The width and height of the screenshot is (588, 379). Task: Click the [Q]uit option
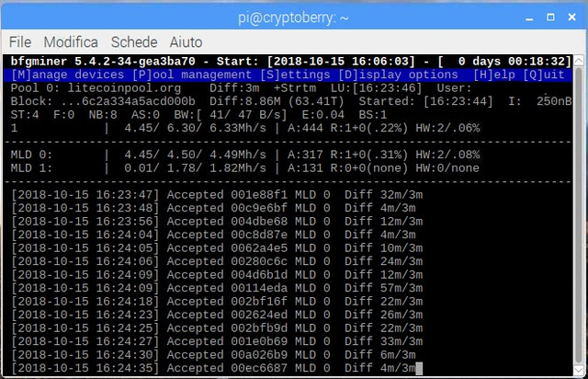click(544, 75)
